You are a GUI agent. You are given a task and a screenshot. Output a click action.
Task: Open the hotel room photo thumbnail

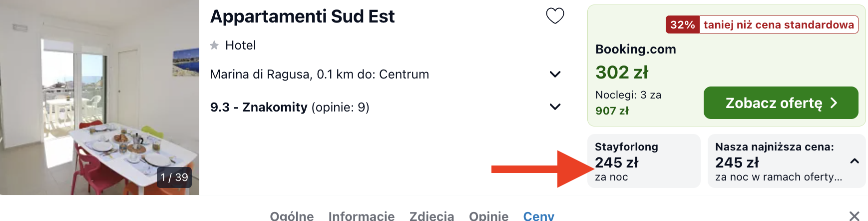99,97
